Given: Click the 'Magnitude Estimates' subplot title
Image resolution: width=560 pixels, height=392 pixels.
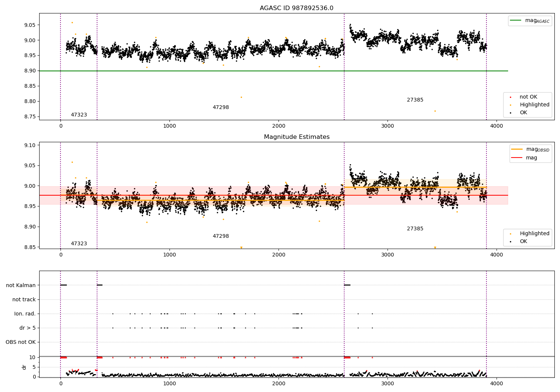Looking at the screenshot, I should (296, 137).
